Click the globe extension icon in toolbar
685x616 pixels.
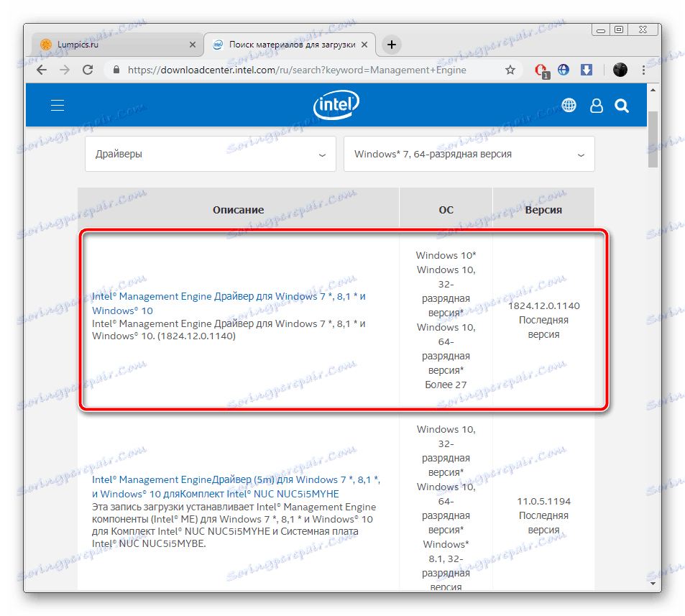click(x=564, y=70)
